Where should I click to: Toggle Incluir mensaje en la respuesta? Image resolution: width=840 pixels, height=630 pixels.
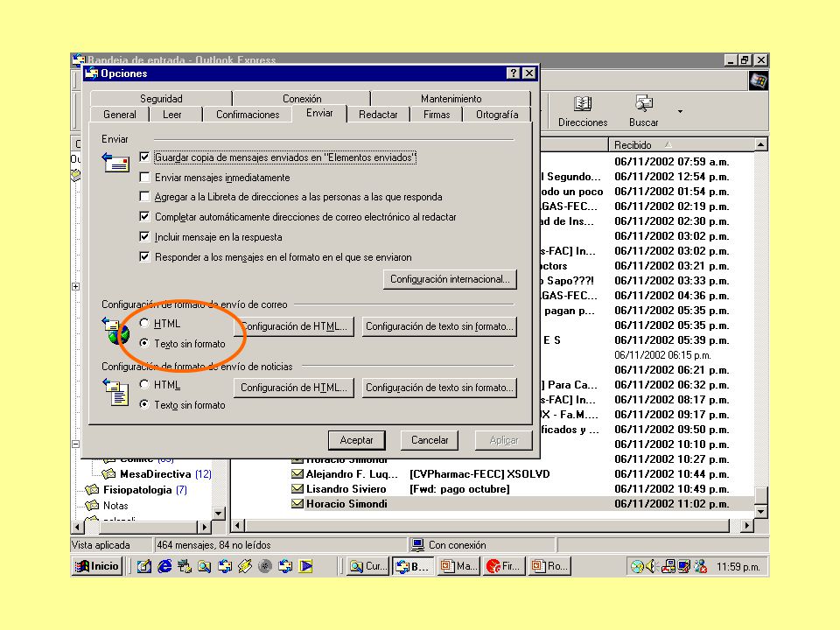(144, 236)
